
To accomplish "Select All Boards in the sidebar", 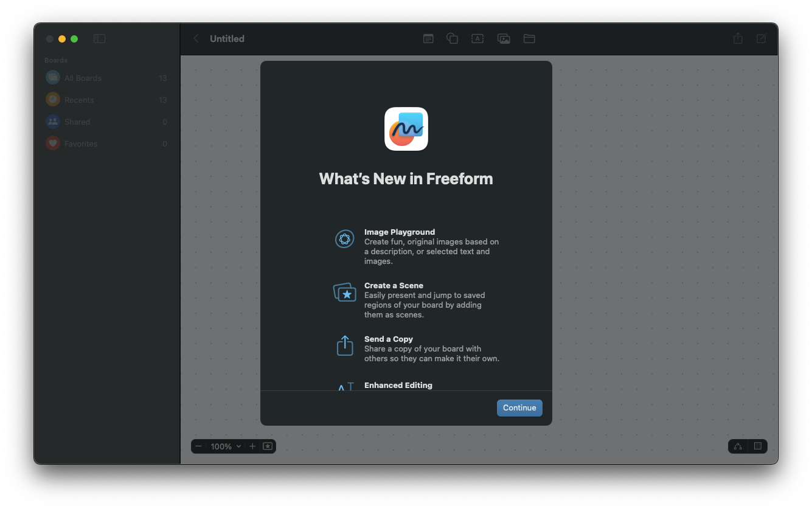I will (x=106, y=78).
